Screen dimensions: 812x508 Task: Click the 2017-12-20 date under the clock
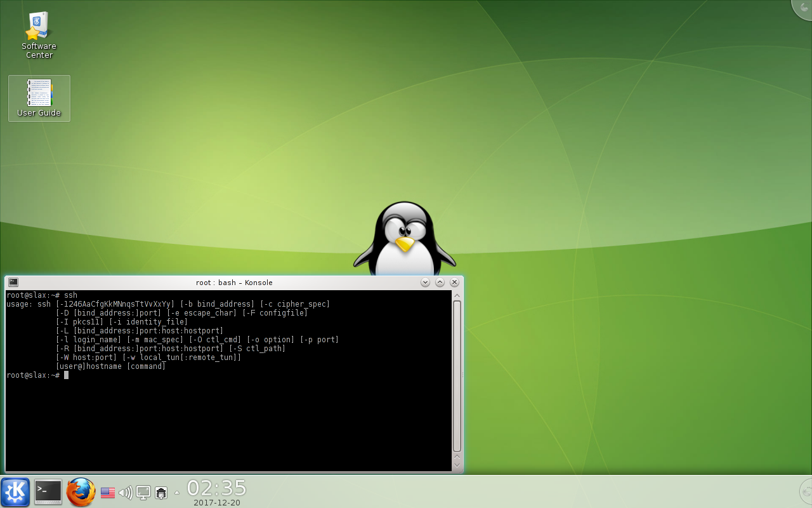(x=216, y=503)
